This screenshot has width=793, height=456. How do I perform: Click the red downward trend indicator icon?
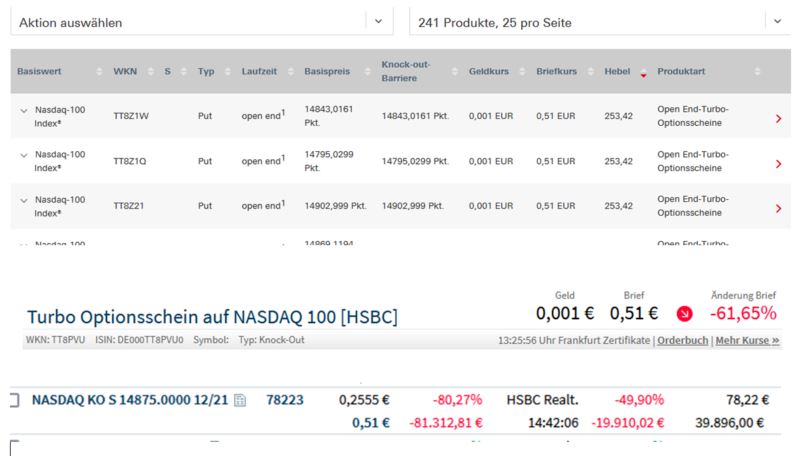point(684,314)
